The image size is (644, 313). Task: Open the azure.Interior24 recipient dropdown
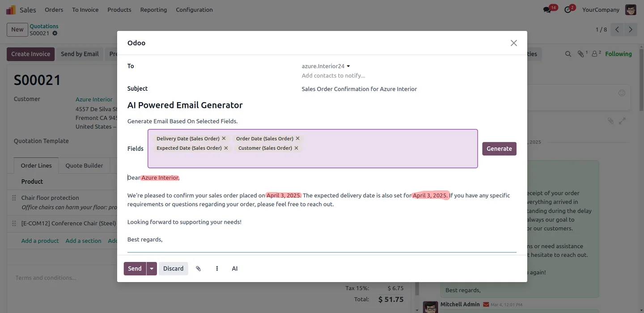pos(326,66)
